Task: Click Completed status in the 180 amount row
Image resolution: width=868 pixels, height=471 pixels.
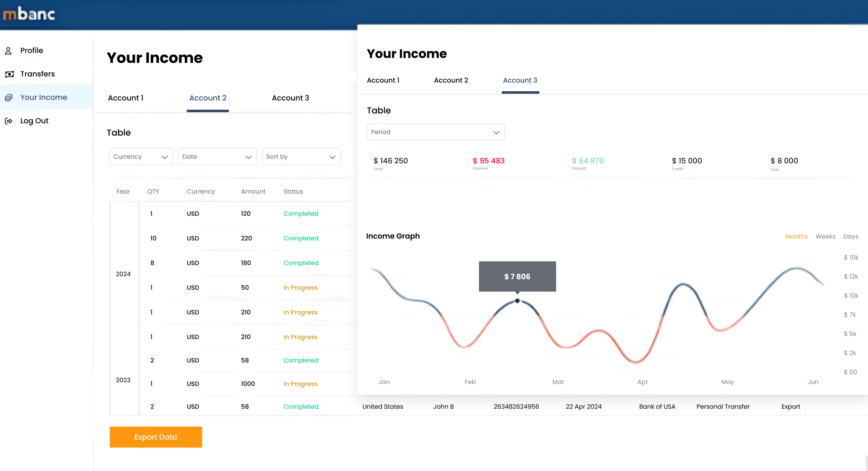Action: 301,263
